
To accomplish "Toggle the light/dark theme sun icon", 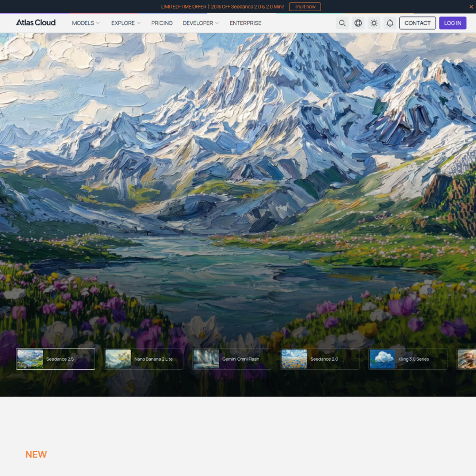I will [x=374, y=23].
